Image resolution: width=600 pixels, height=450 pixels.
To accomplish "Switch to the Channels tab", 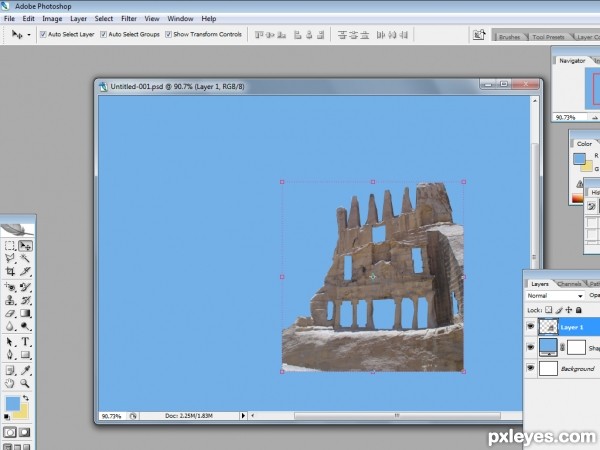I will click(569, 284).
